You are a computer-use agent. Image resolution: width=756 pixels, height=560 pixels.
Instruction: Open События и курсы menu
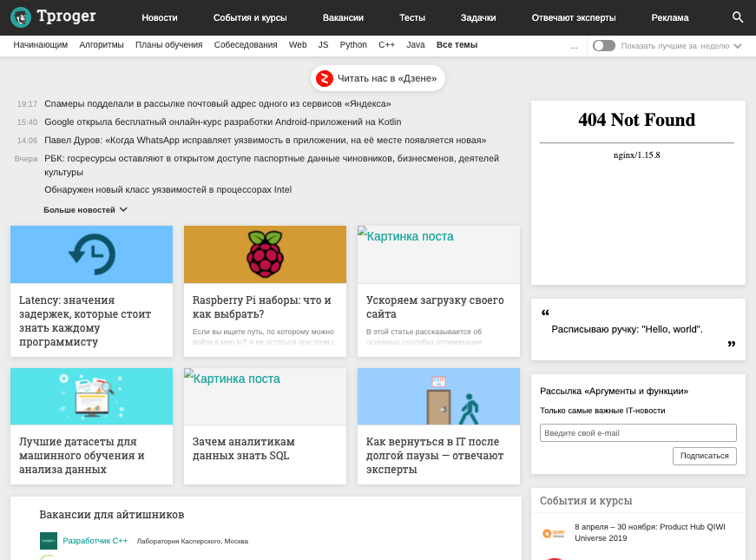point(250,18)
